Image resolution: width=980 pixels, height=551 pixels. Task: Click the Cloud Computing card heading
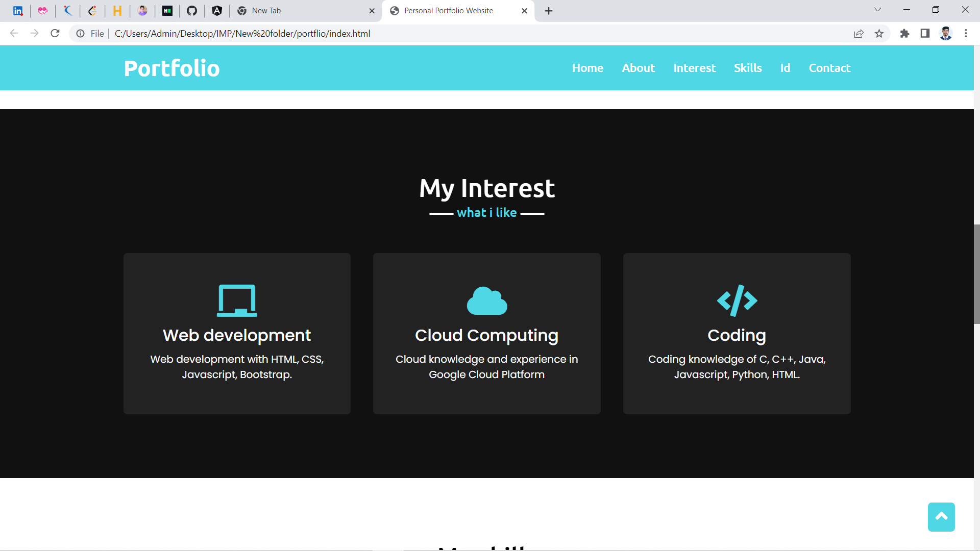pos(486,335)
